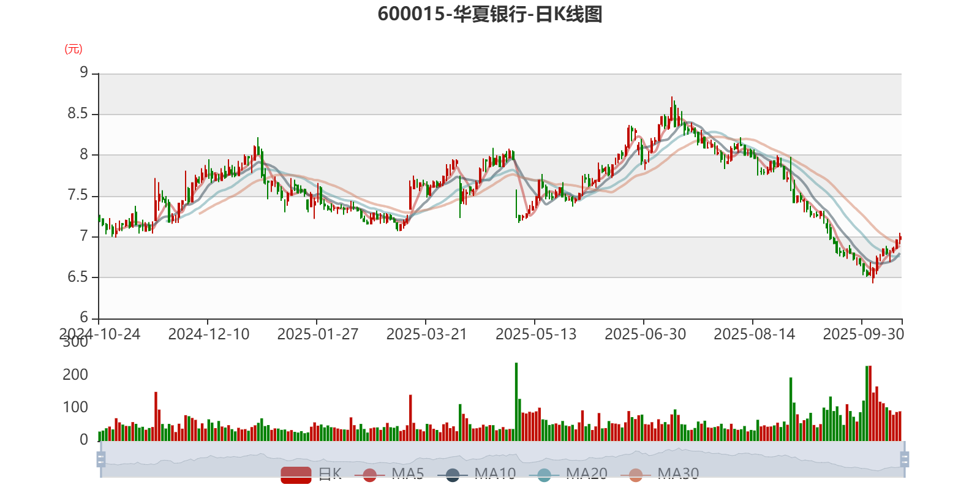Pick the 2025-08-14 axis date

tap(754, 334)
